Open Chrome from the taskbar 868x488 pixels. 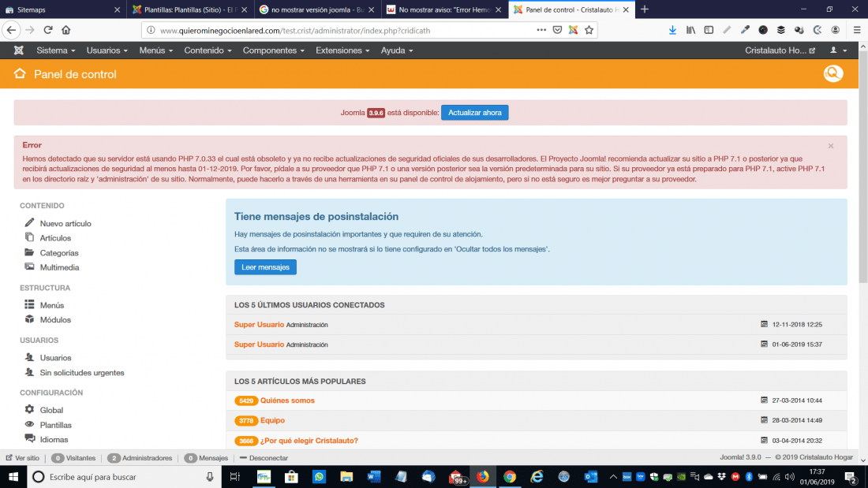point(509,476)
